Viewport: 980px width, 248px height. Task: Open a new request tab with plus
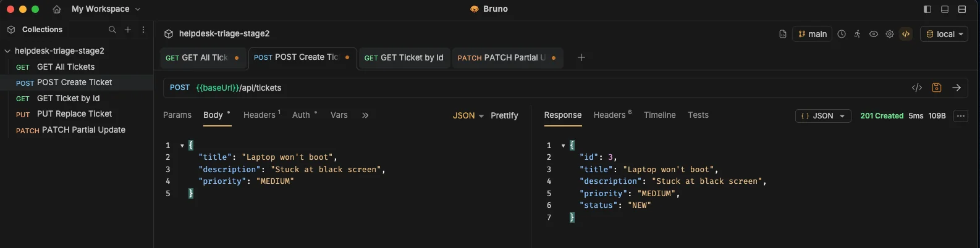pos(581,57)
